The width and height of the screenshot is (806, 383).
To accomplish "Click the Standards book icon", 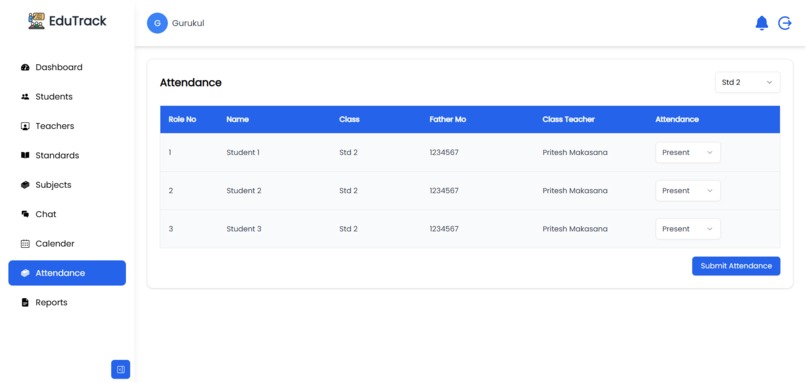I will tap(25, 155).
